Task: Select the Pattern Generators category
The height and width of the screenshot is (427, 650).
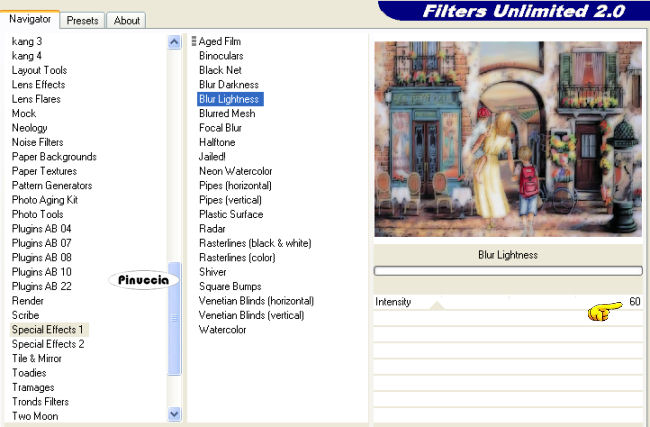Action: [x=52, y=185]
